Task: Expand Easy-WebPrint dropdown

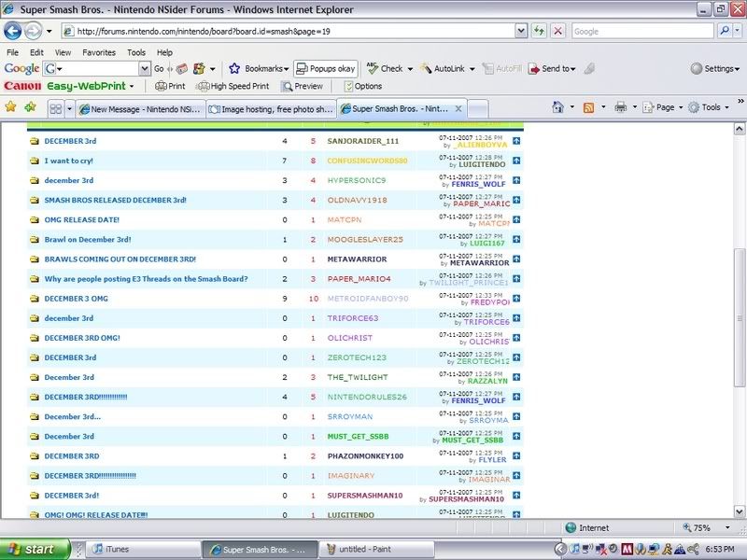Action: pyautogui.click(x=132, y=87)
